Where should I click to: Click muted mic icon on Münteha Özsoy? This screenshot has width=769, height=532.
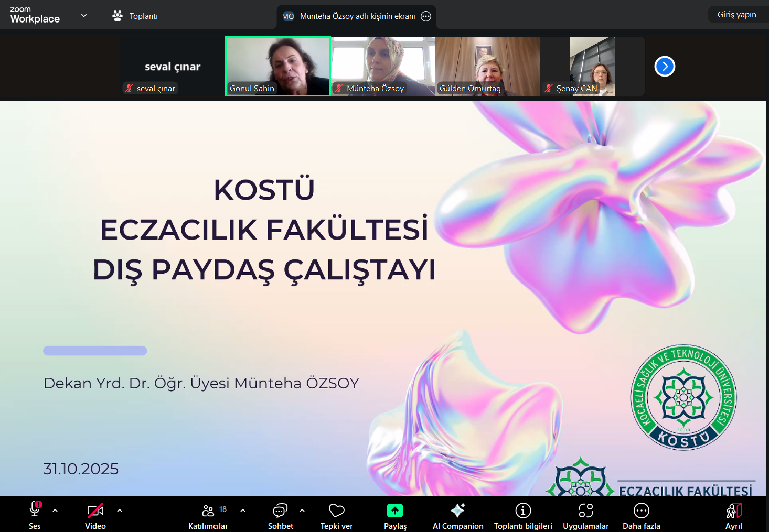(x=339, y=88)
